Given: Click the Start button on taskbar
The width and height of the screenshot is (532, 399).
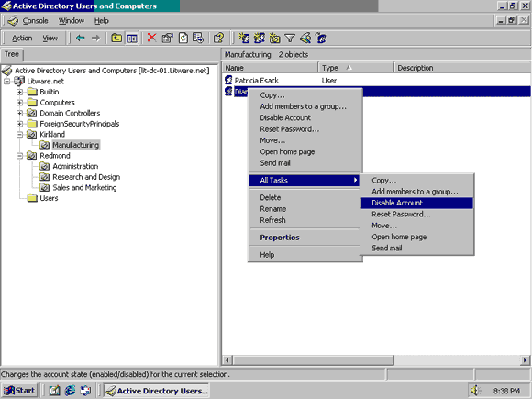Looking at the screenshot, I should tap(19, 391).
